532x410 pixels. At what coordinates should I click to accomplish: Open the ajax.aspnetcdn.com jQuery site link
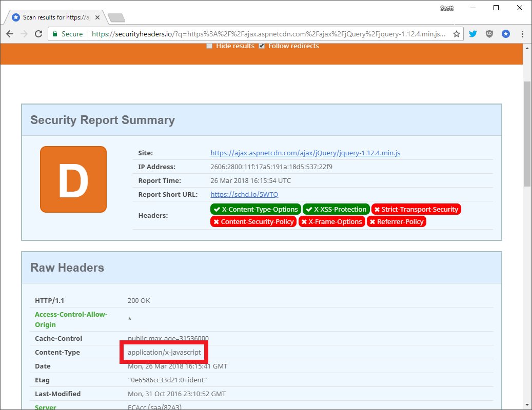click(305, 153)
